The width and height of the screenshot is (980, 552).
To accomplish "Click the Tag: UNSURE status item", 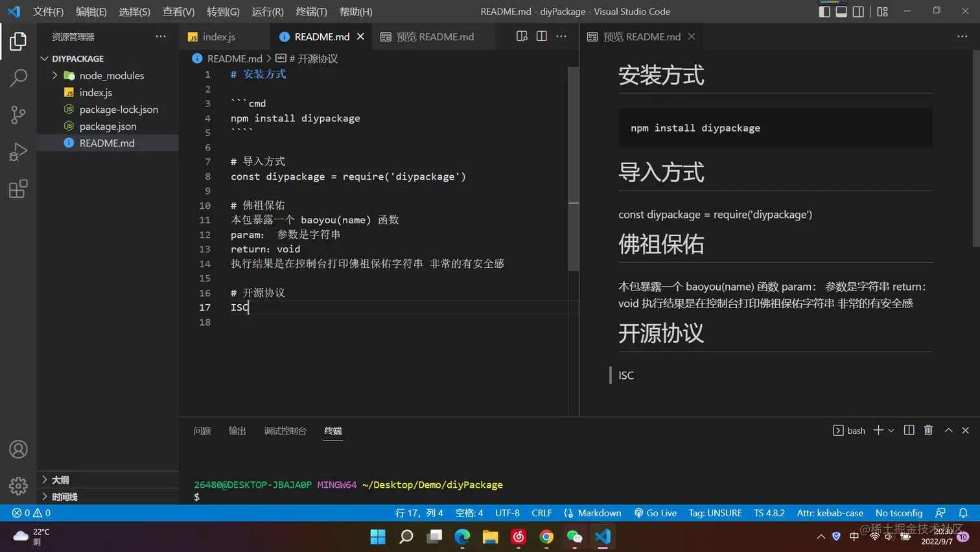I will [x=715, y=513].
